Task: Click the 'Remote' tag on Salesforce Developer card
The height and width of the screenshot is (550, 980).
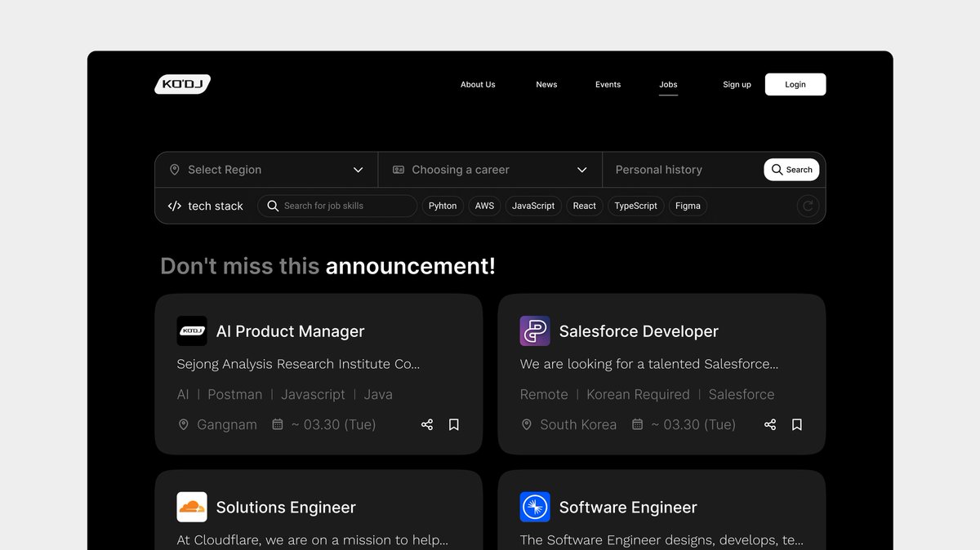Action: [544, 394]
